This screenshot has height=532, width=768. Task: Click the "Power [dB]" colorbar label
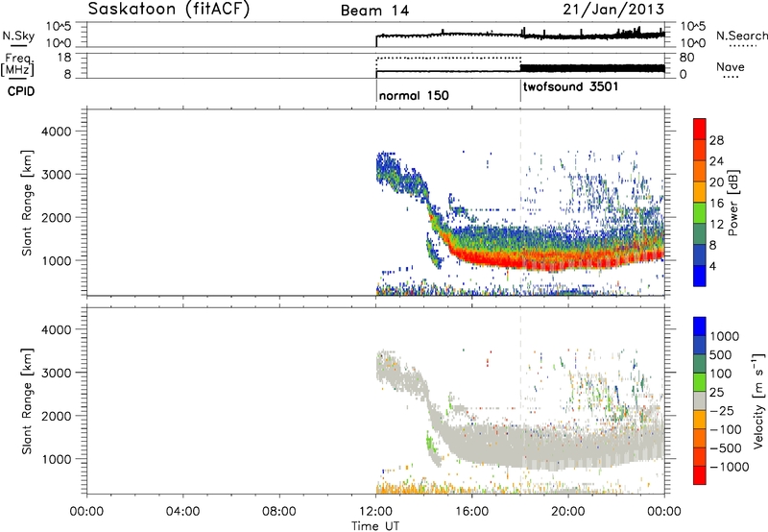732,203
